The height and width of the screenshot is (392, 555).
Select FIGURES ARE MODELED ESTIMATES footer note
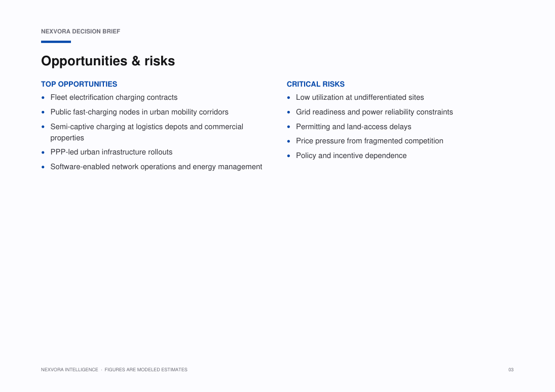click(146, 370)
